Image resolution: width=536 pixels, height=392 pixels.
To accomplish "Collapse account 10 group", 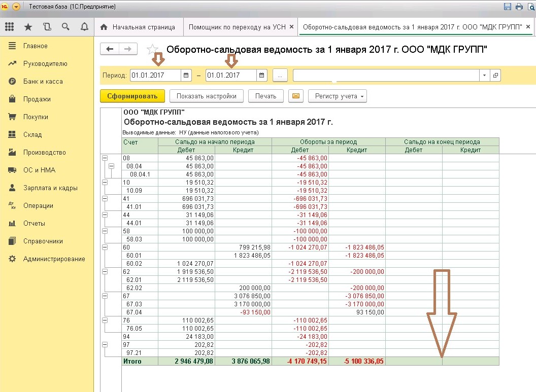I will tap(105, 183).
